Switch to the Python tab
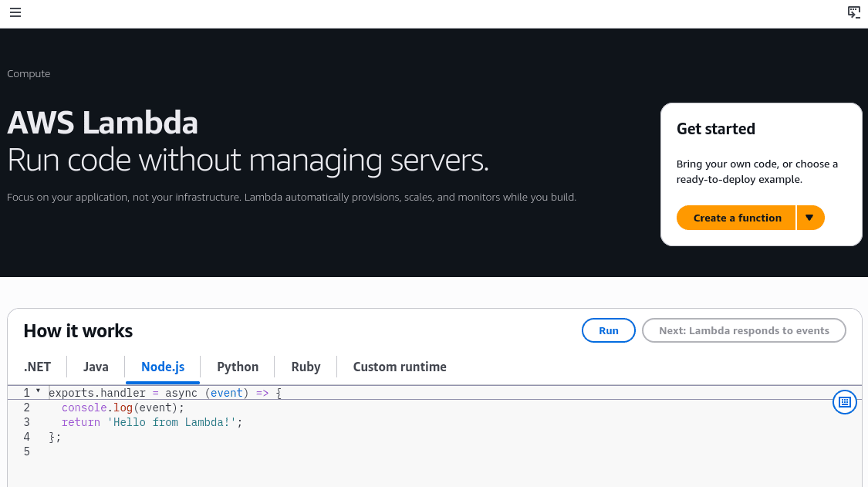This screenshot has height=487, width=868. click(x=238, y=367)
